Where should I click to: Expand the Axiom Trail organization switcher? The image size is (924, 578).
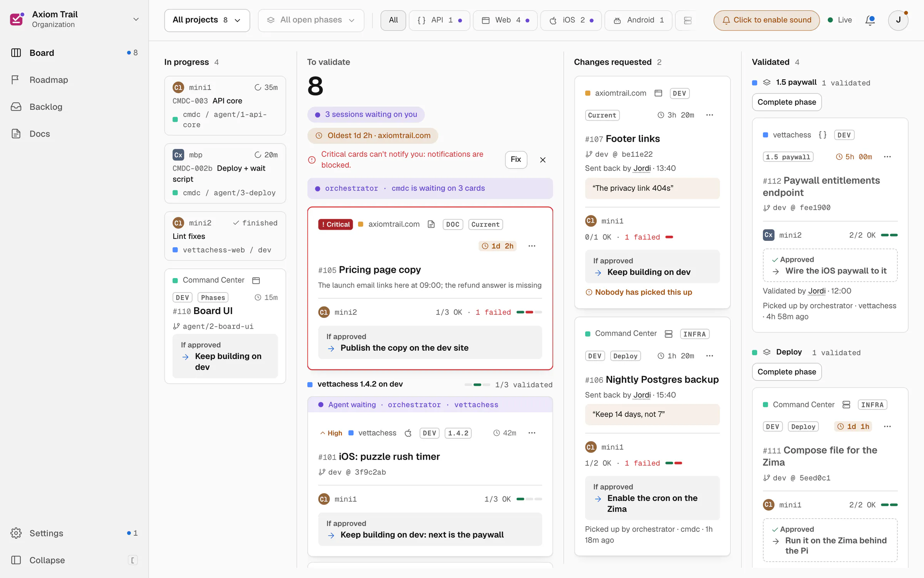136,19
